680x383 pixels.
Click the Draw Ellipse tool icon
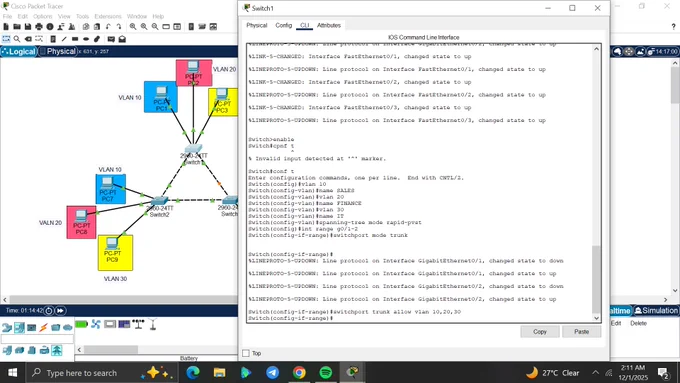tap(86, 39)
